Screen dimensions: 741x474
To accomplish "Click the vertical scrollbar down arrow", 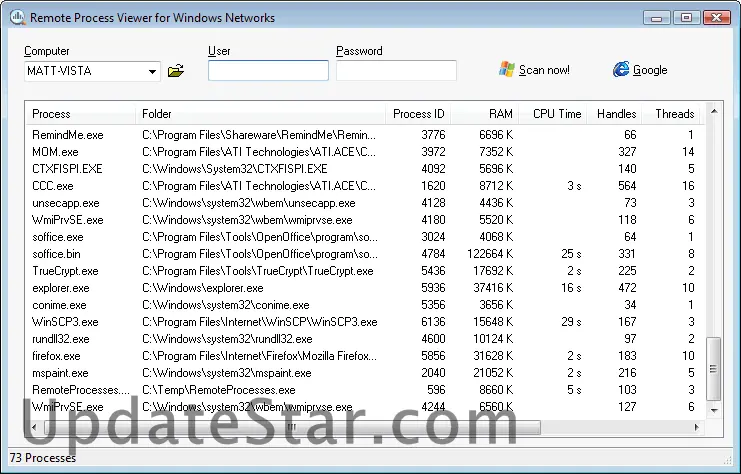I will pyautogui.click(x=714, y=410).
